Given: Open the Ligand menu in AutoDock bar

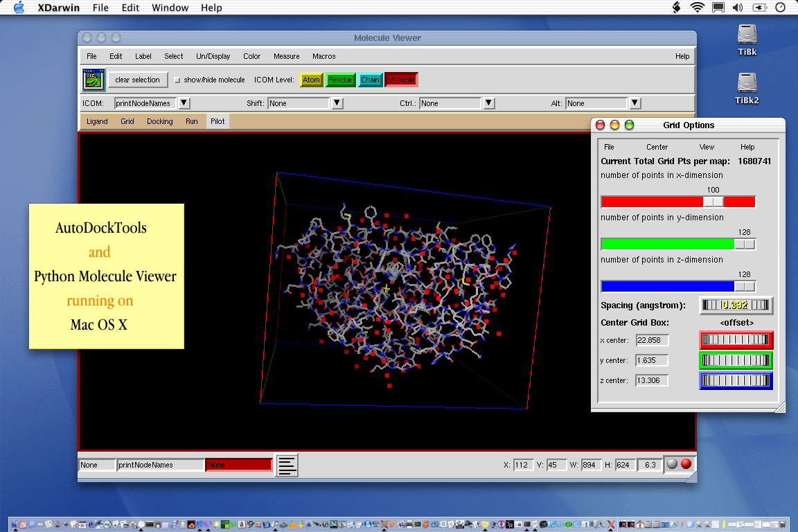Looking at the screenshot, I should coord(97,122).
